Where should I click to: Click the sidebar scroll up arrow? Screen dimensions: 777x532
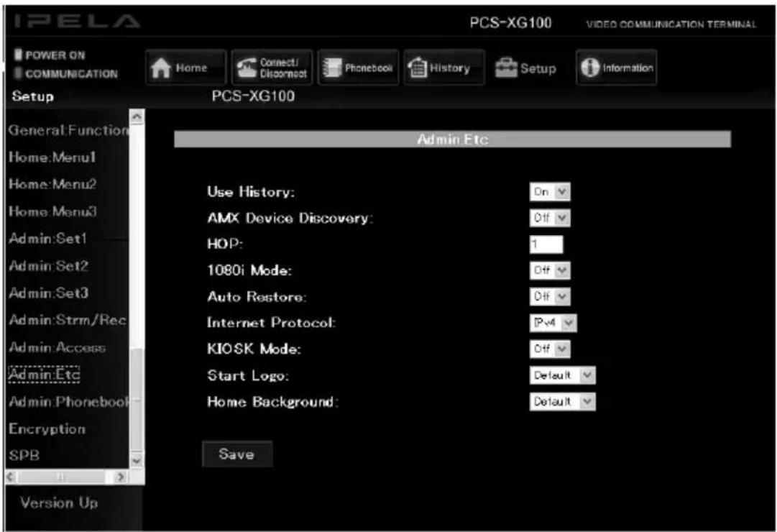[137, 116]
